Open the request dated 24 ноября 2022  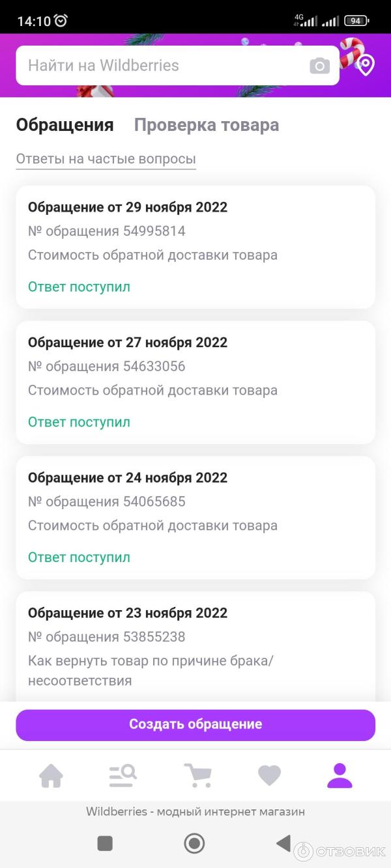pos(195,518)
